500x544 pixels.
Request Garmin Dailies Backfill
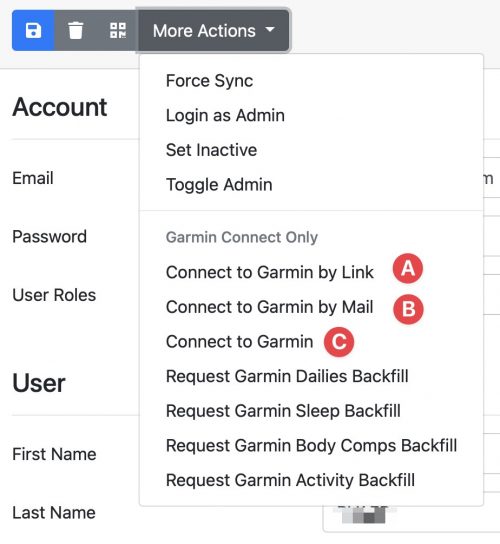click(287, 376)
